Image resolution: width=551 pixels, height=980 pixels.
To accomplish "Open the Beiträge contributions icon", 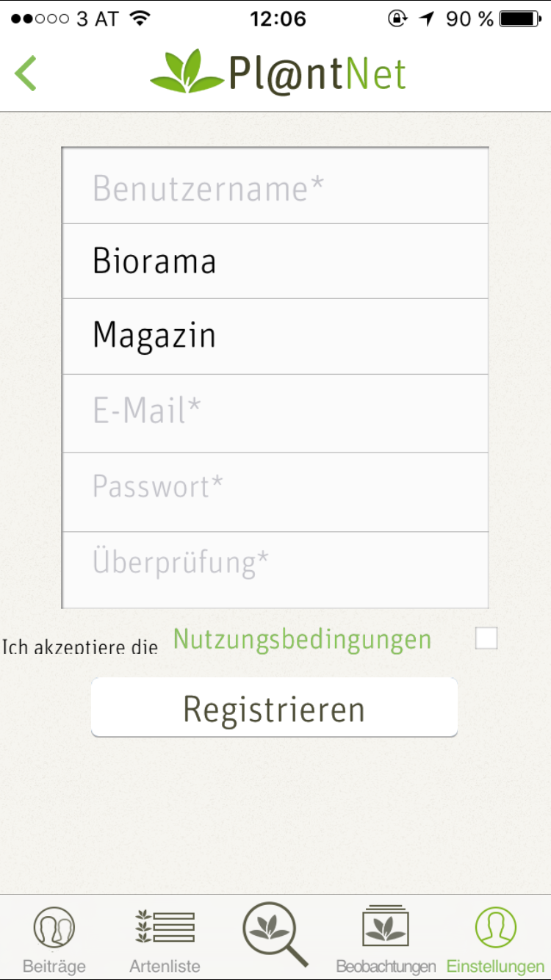I will (x=54, y=927).
